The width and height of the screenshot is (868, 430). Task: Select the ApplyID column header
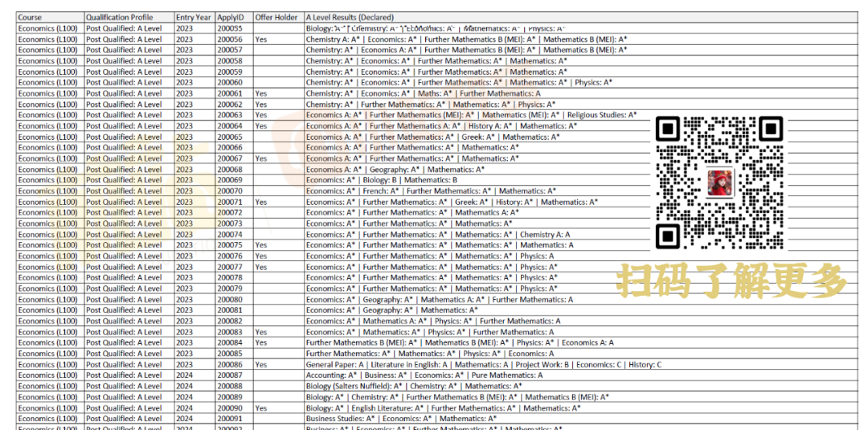pyautogui.click(x=234, y=18)
